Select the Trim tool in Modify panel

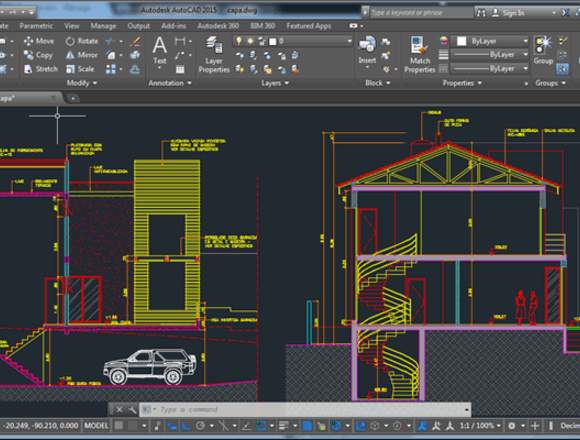pos(110,41)
